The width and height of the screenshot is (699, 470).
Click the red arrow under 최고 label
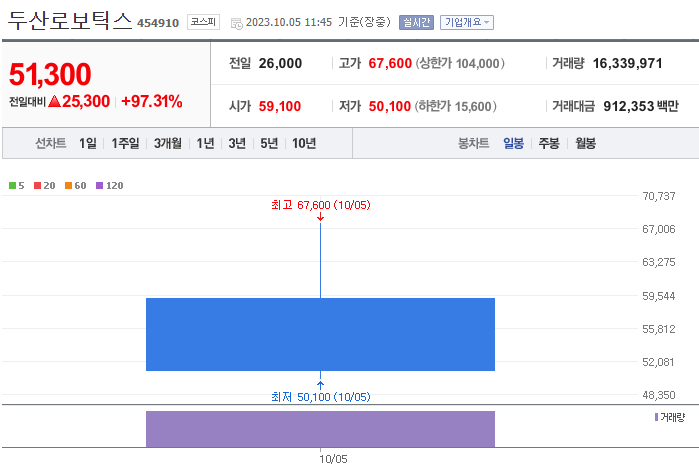pos(321,217)
